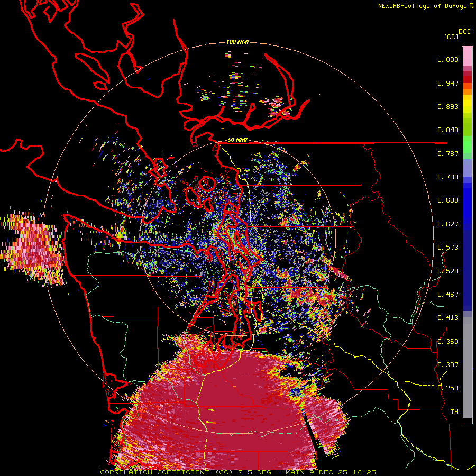
Task: Select the 0.947 scale value
Action: pos(448,83)
